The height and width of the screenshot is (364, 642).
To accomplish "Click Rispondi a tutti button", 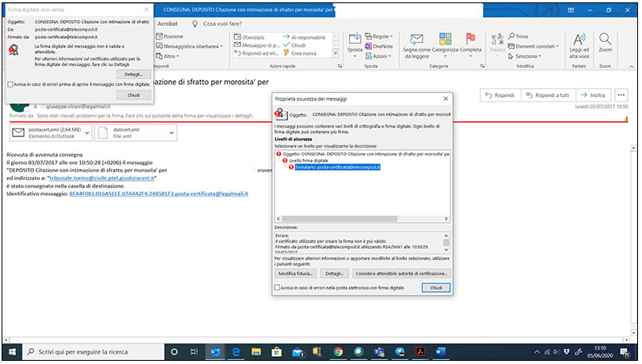I will pos(548,95).
